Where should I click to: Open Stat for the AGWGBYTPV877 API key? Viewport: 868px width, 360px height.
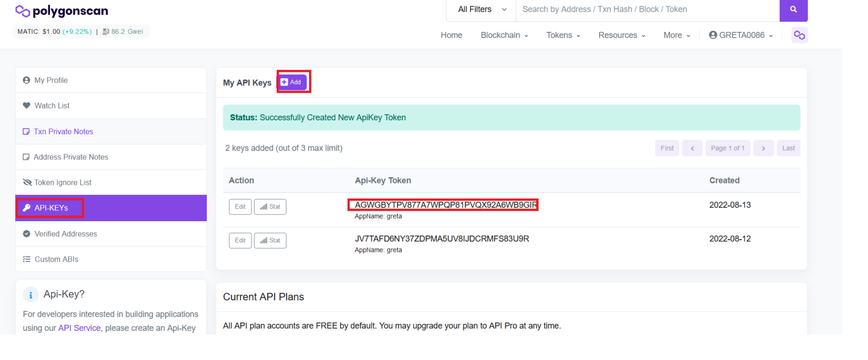(x=270, y=207)
